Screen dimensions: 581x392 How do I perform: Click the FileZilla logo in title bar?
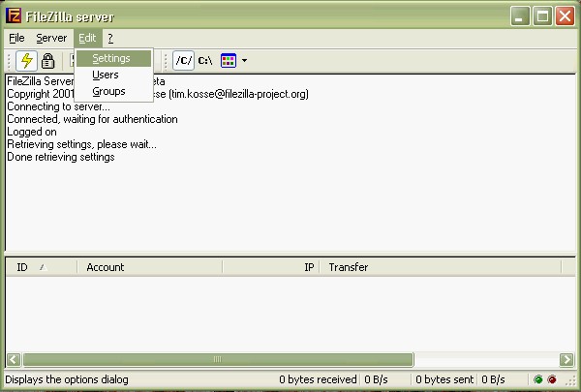click(x=15, y=15)
